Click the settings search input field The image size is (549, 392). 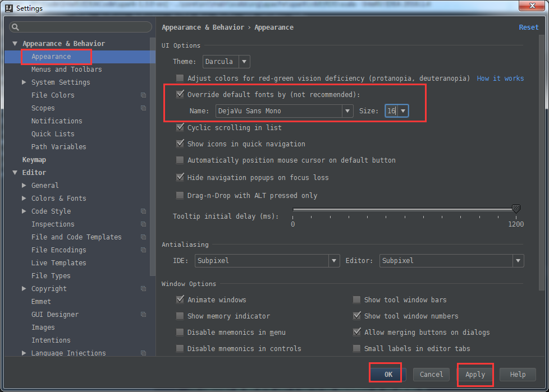(81, 27)
